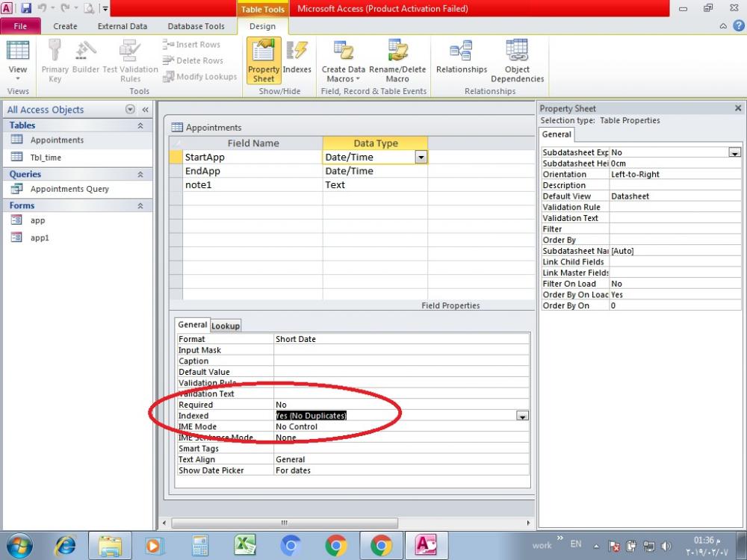Open the View button in ribbon
This screenshot has width=747, height=560.
[x=18, y=61]
